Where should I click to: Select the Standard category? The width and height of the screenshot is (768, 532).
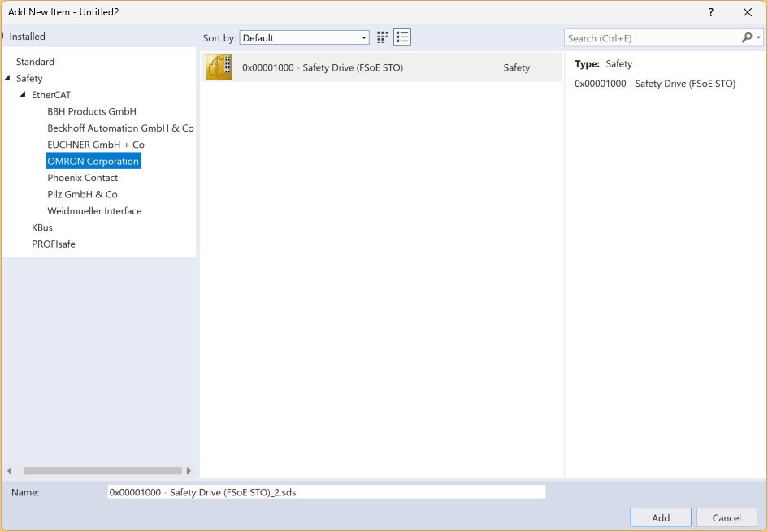35,62
